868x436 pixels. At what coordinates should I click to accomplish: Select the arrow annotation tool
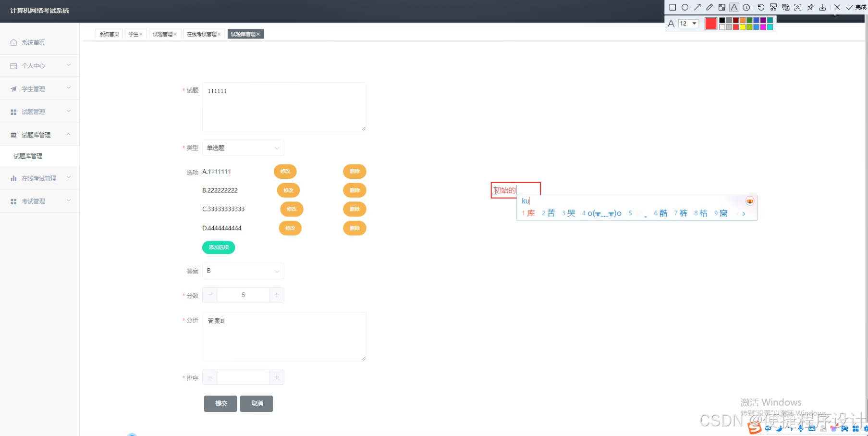697,7
